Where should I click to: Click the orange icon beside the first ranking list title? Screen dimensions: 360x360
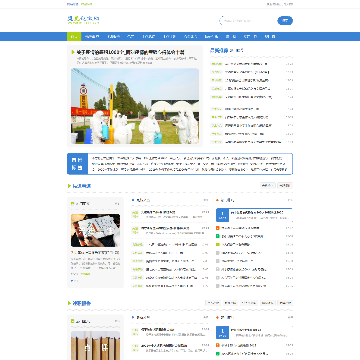(218, 200)
